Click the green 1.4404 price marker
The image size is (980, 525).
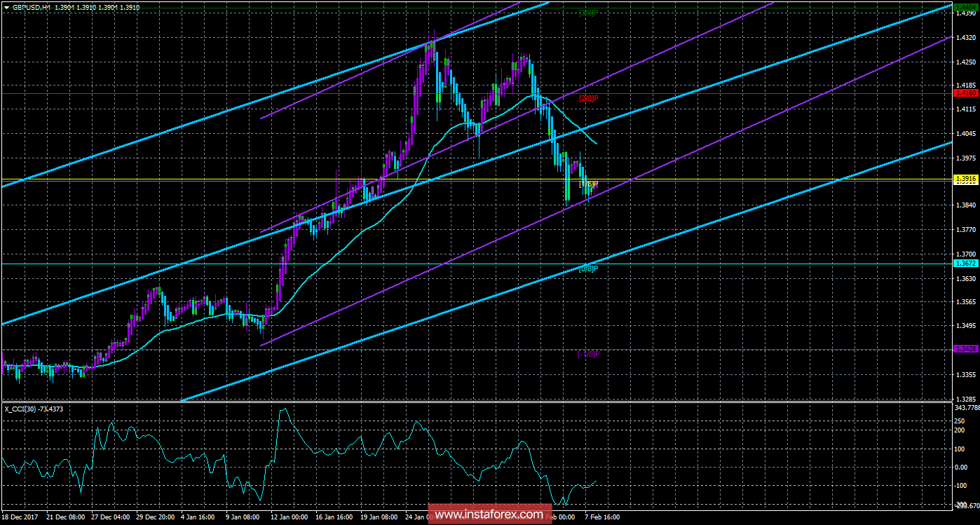click(965, 6)
